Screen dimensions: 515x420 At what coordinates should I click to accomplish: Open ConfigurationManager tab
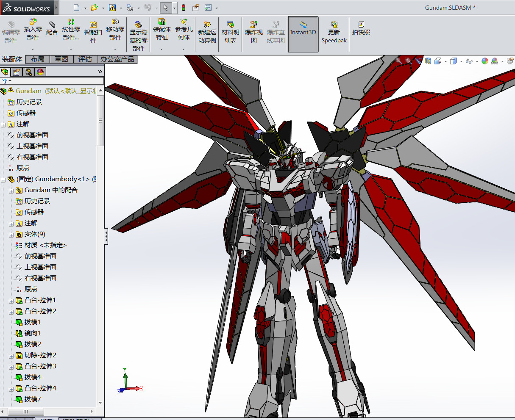(x=28, y=72)
